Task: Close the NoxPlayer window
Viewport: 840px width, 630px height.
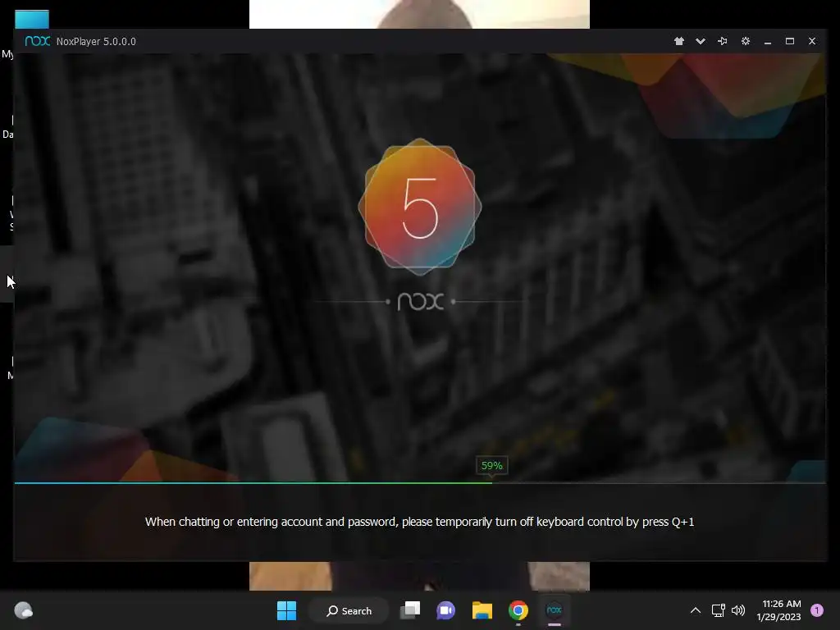Action: (812, 41)
